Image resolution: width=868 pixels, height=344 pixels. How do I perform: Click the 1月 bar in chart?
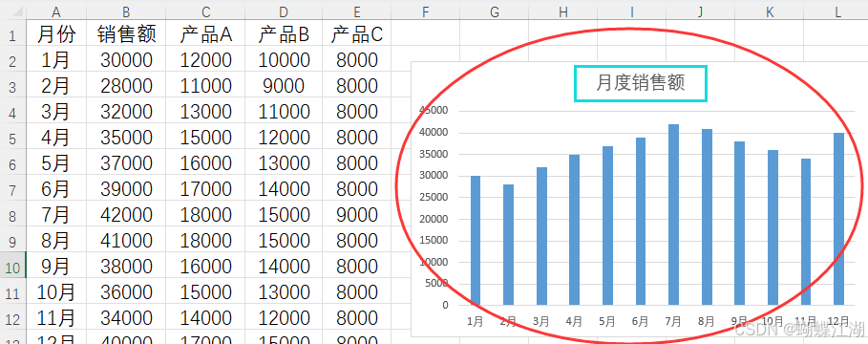[476, 241]
